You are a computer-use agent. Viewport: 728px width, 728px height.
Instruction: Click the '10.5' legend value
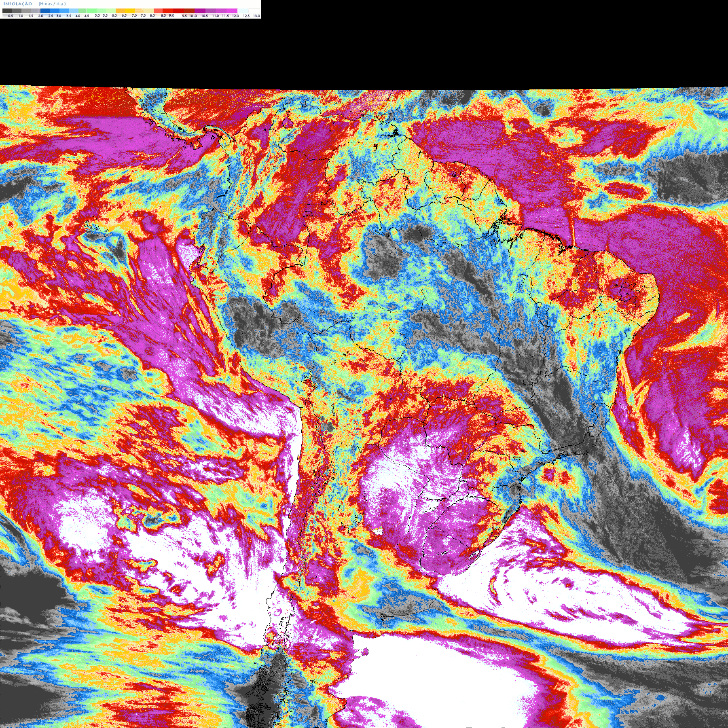tap(205, 16)
